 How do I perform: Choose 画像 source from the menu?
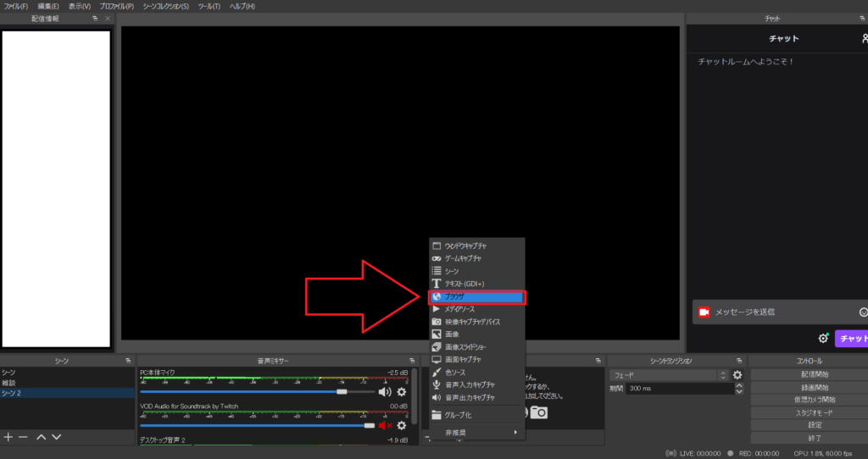pos(477,335)
